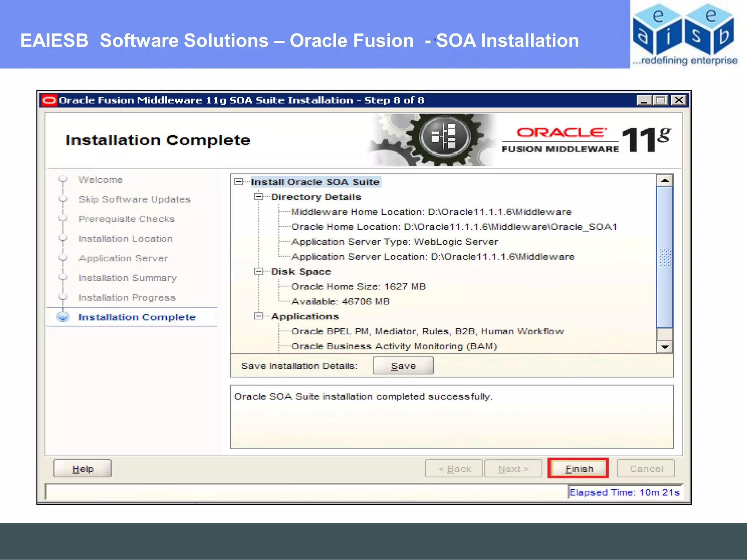
Task: Click the Welcome step bullet icon
Action: coord(63,179)
